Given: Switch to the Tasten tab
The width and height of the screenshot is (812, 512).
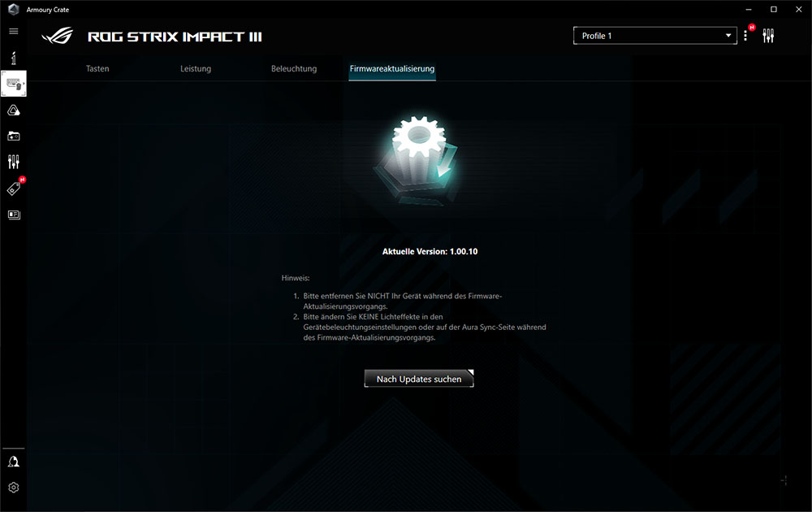Looking at the screenshot, I should [x=97, y=68].
